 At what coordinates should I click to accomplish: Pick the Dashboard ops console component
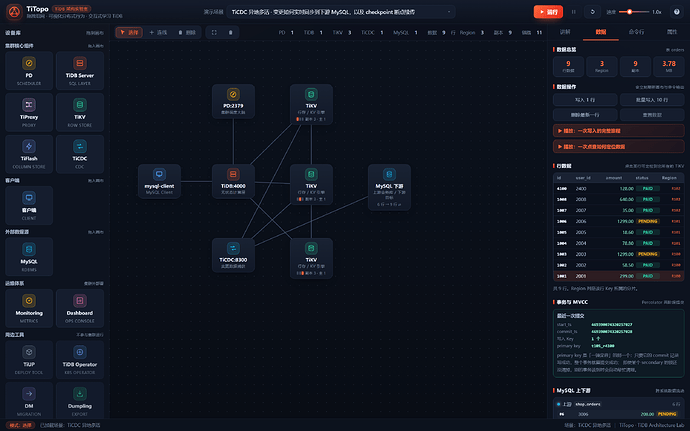pyautogui.click(x=80, y=308)
